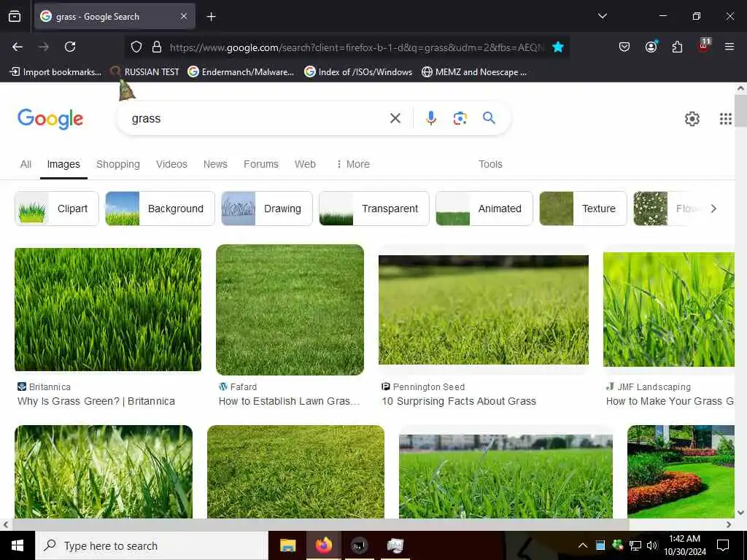Filter by the Transparent chip
Viewport: 747px width, 560px height.
click(x=374, y=209)
